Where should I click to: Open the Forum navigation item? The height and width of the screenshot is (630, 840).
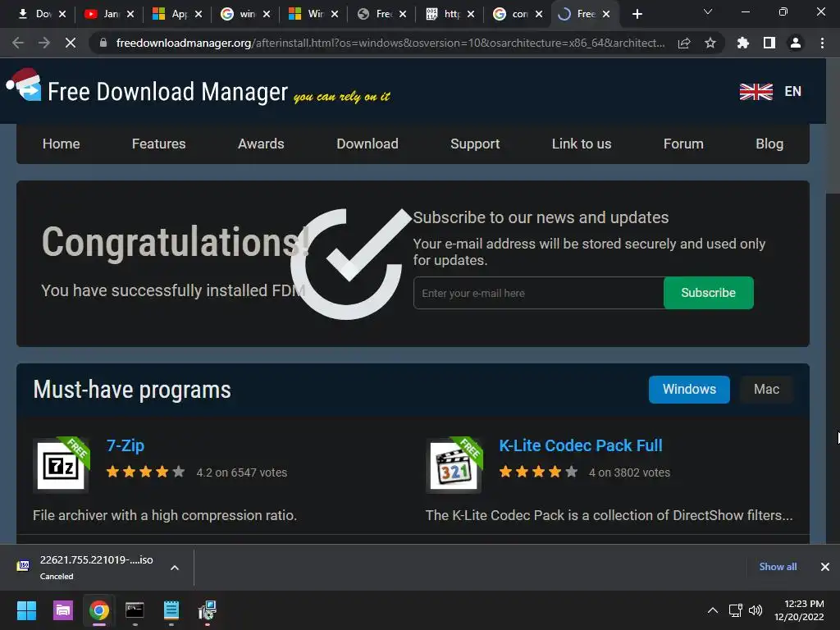[683, 144]
